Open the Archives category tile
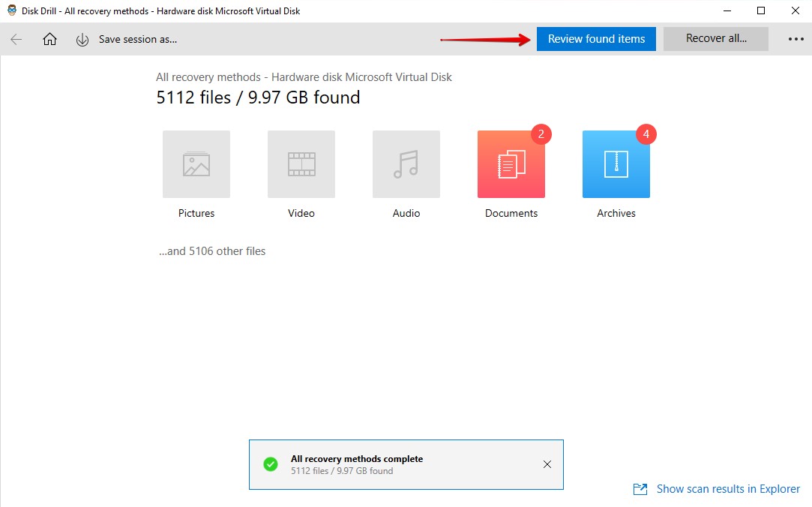This screenshot has width=812, height=507. point(616,164)
